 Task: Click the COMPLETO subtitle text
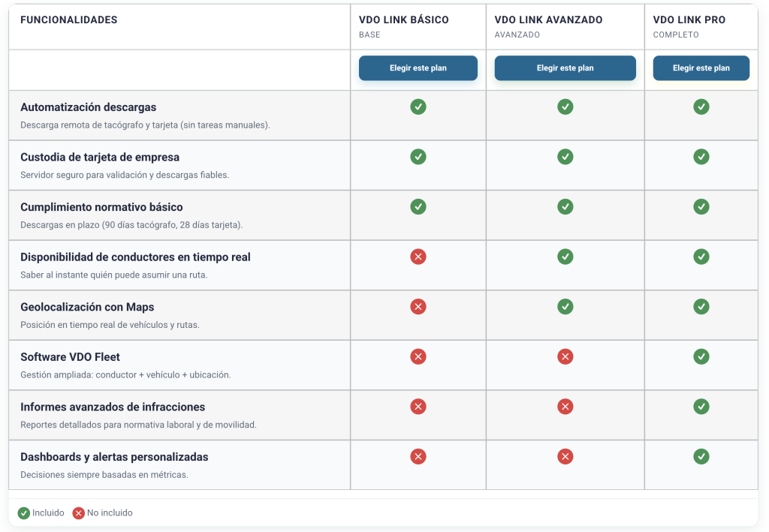pyautogui.click(x=676, y=35)
